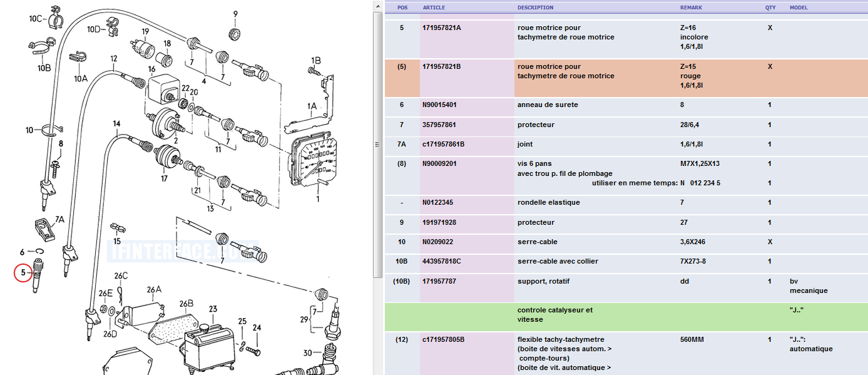
Task: Select callout 19 in the diagram
Action: (145, 31)
